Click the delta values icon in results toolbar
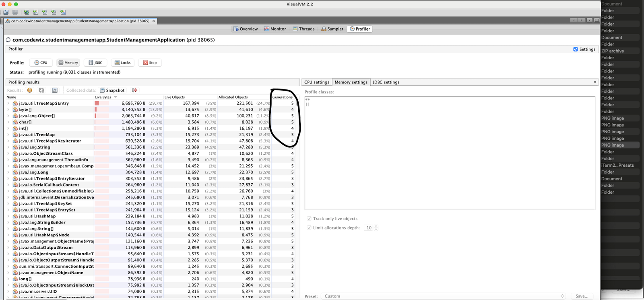The width and height of the screenshot is (644, 300). click(x=55, y=90)
